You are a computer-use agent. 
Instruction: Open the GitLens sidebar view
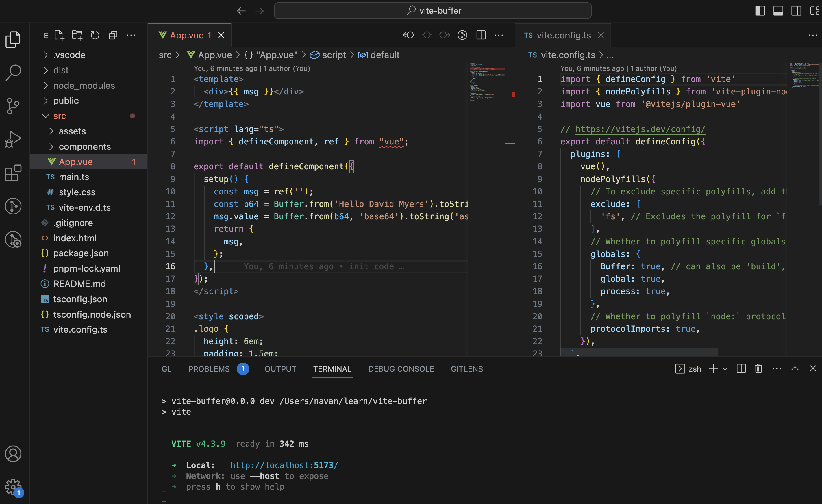[13, 206]
